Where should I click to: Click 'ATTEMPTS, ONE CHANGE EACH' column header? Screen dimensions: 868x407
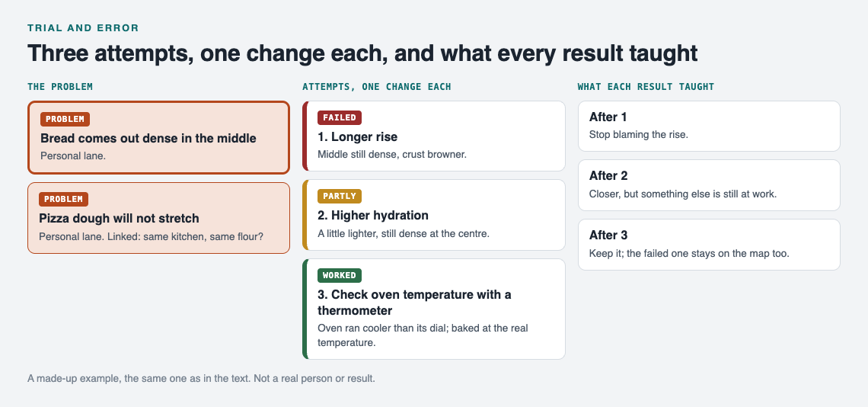tap(376, 86)
